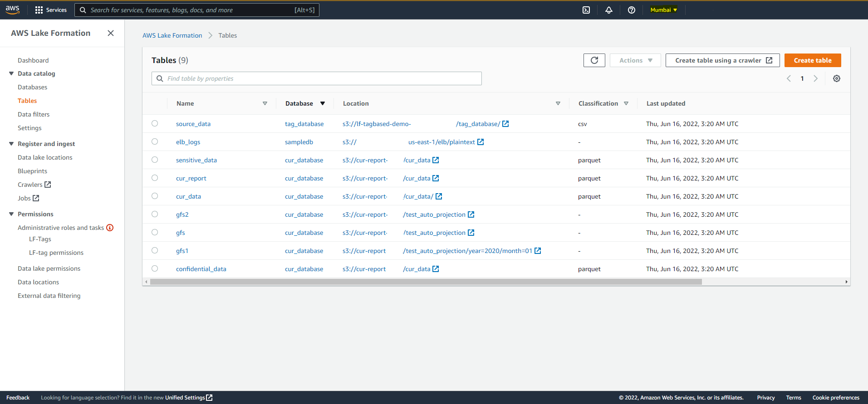Open Data lake permissions in the sidebar

49,268
